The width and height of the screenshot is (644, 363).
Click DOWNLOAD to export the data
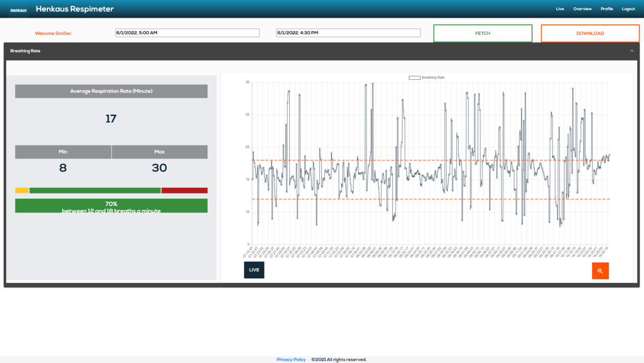click(x=590, y=33)
